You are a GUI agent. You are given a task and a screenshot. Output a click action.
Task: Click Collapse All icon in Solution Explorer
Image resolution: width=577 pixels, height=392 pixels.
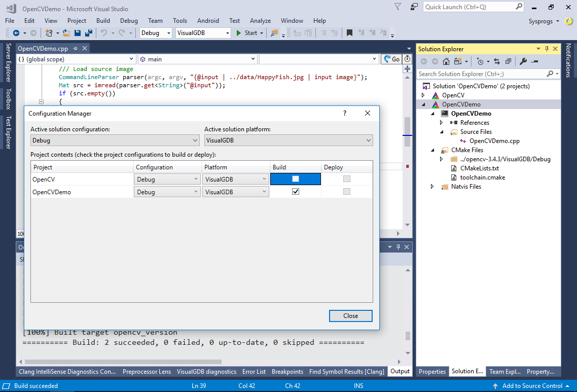tap(508, 61)
